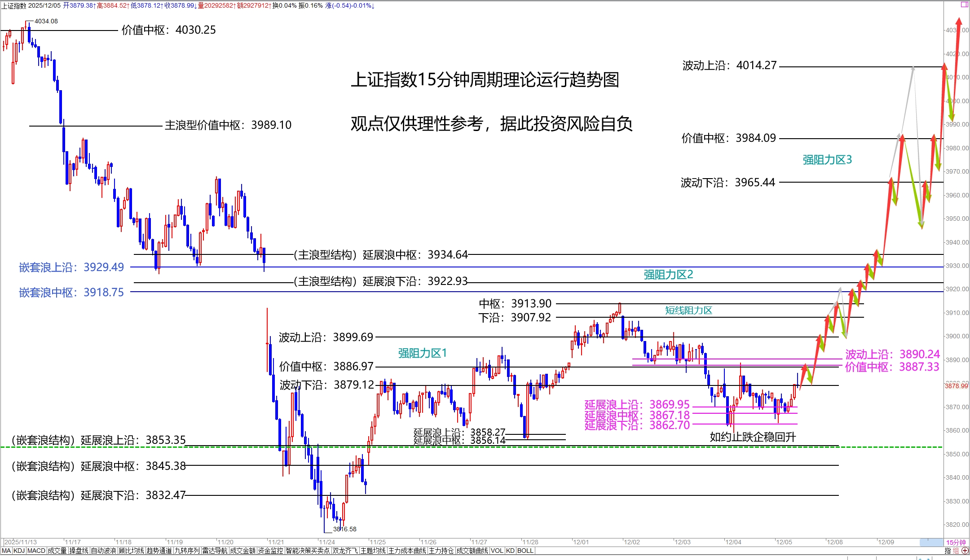Click the MA indicator tab
The image size is (970, 560).
point(6,551)
